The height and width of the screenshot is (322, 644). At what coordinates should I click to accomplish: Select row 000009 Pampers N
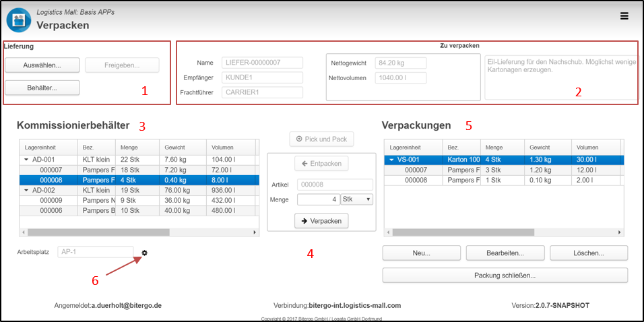(139, 201)
